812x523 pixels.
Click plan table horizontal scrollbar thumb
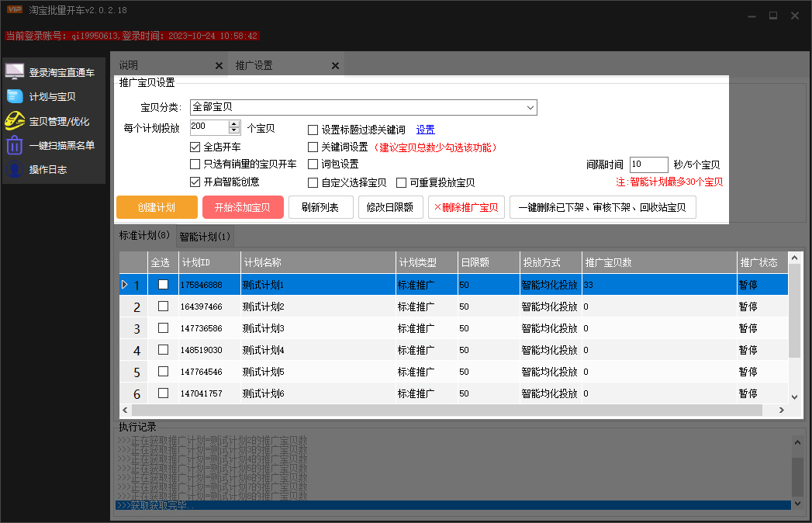(447, 410)
